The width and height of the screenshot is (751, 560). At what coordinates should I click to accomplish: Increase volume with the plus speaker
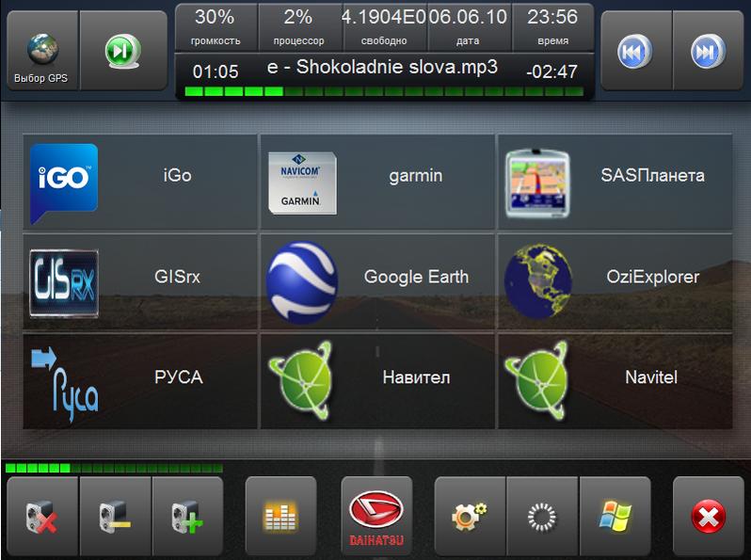[187, 516]
